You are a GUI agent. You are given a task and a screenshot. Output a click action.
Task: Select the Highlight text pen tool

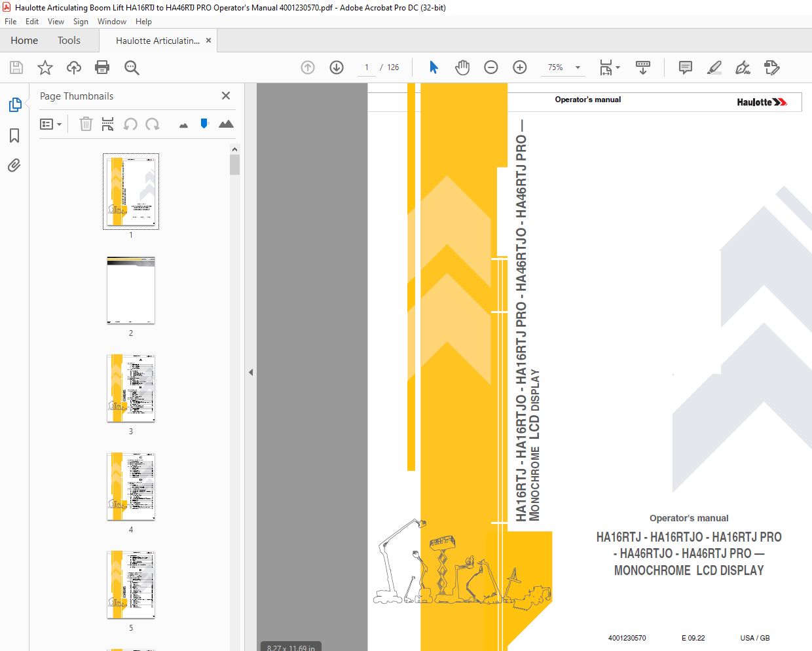714,67
